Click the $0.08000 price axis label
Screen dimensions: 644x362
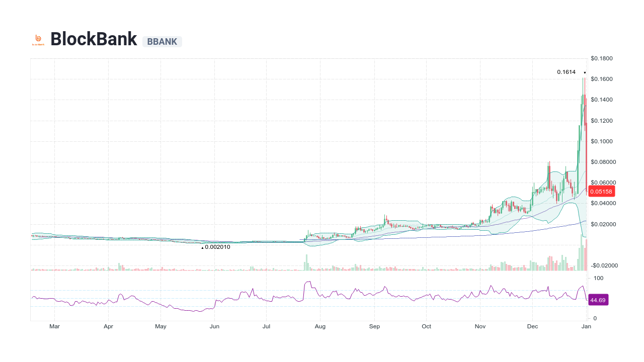[603, 162]
